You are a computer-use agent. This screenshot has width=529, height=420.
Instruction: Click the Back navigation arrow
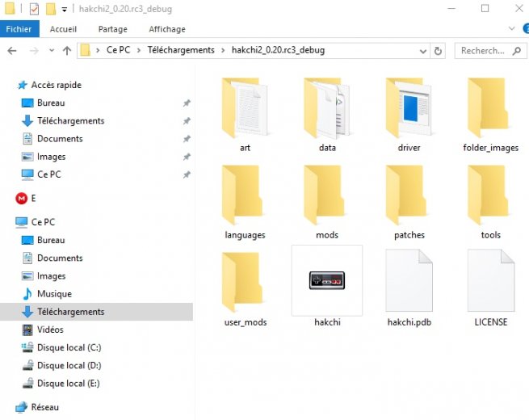[12, 50]
